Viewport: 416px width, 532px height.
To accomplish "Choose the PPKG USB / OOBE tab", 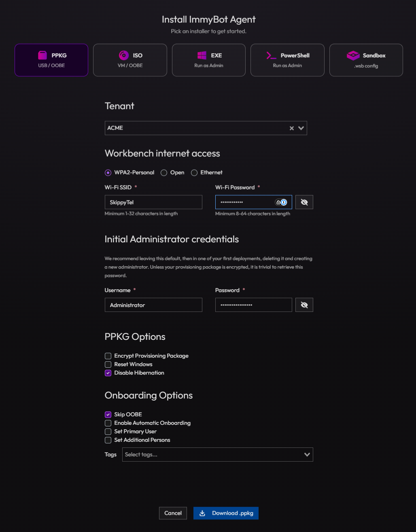I will tap(51, 60).
